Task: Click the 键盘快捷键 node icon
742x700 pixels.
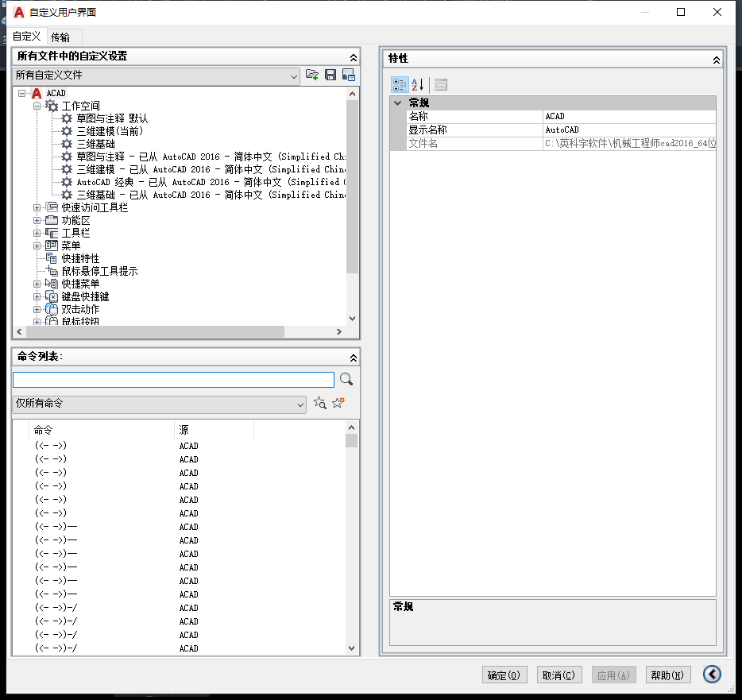Action: point(52,296)
